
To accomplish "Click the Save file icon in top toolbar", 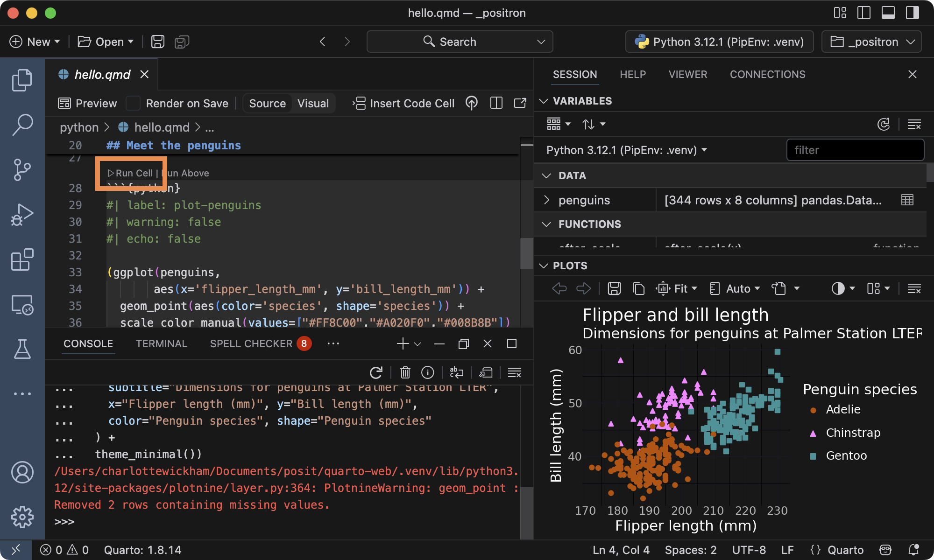I will click(x=158, y=42).
